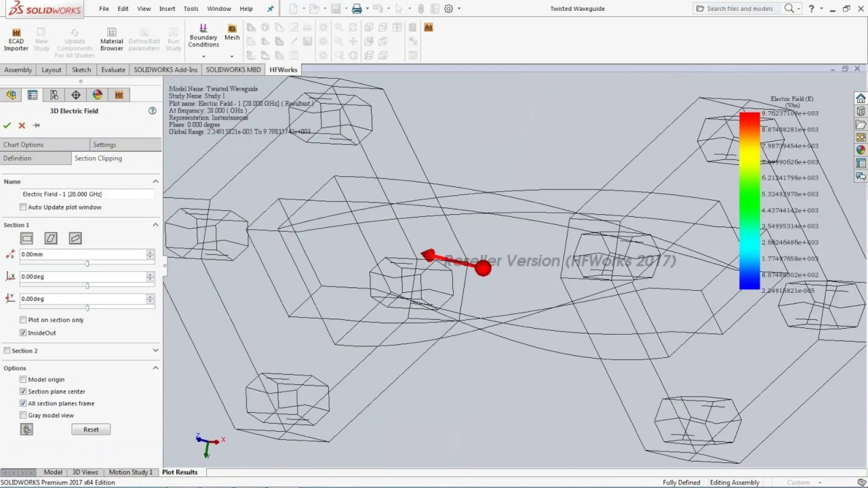Switch to the 3D Views bottom tab
The image size is (868, 488).
click(85, 472)
